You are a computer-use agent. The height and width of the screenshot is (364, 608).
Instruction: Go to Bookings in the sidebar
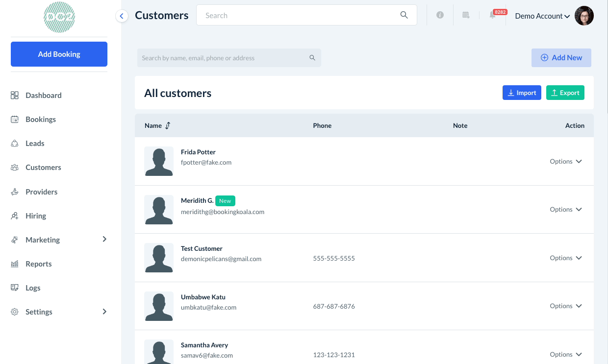tap(41, 119)
